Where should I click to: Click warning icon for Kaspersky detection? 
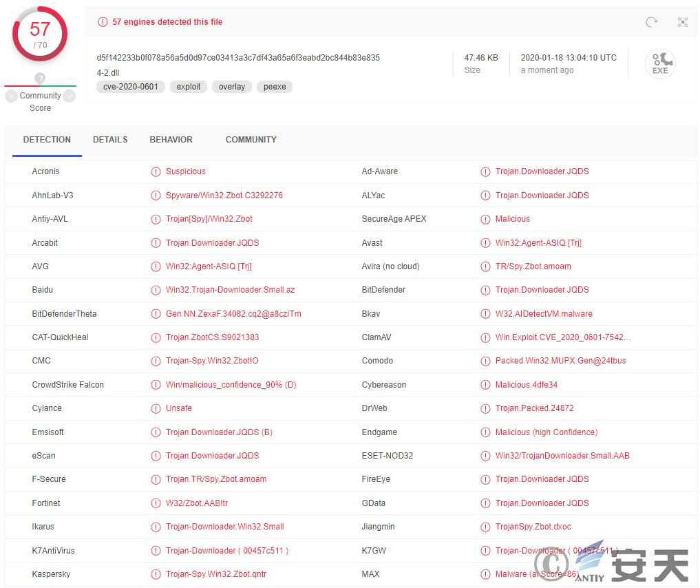[x=156, y=574]
